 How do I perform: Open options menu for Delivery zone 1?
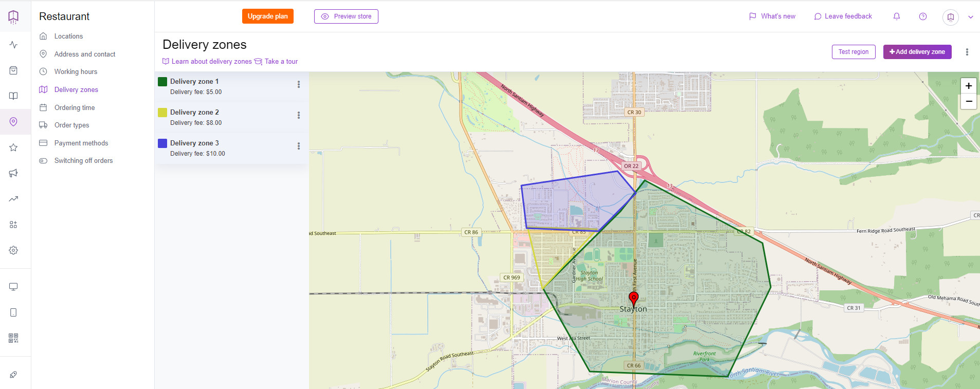click(299, 84)
